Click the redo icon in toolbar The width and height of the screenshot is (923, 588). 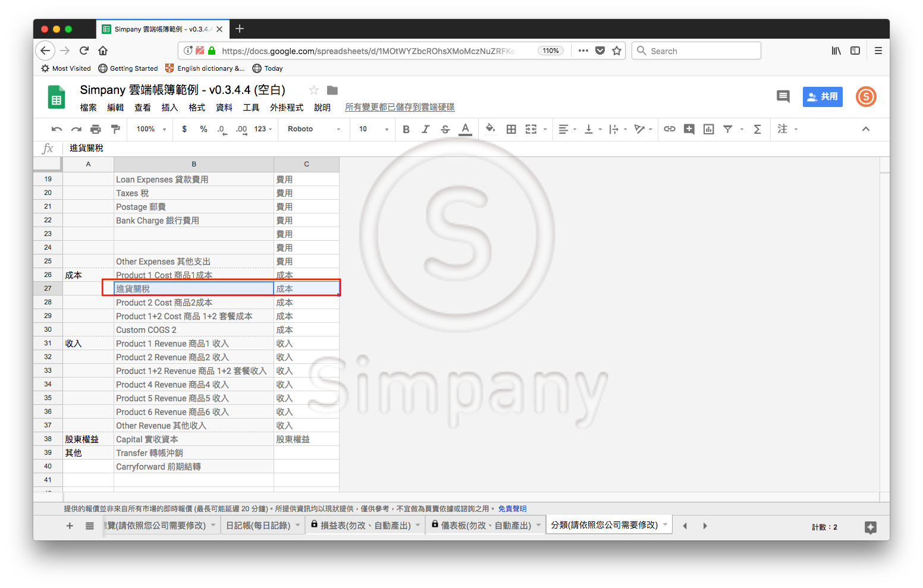click(76, 129)
